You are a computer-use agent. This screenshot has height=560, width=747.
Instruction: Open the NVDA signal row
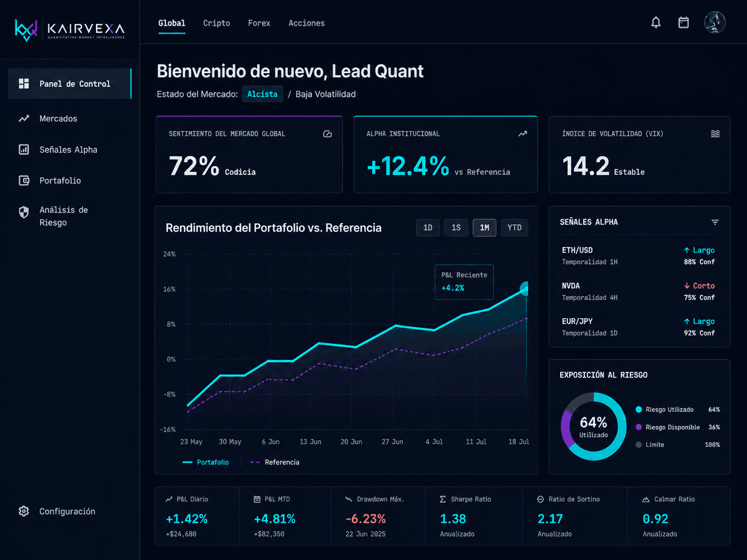click(x=638, y=291)
